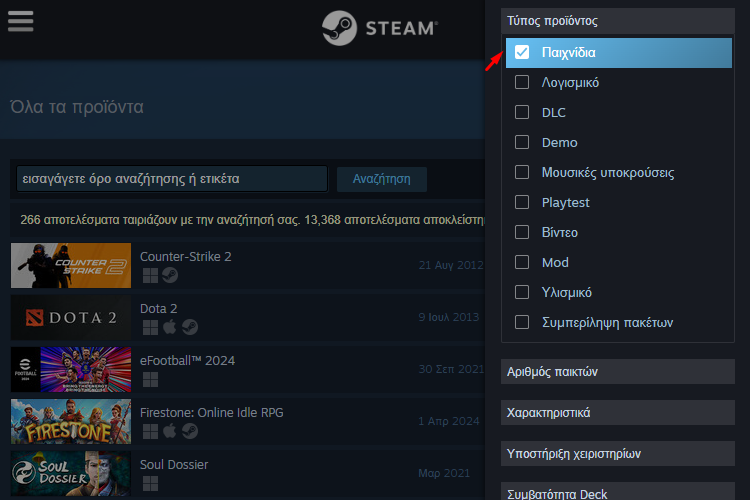Open Counter-Strike 2 title link
The image size is (750, 500).
click(186, 256)
